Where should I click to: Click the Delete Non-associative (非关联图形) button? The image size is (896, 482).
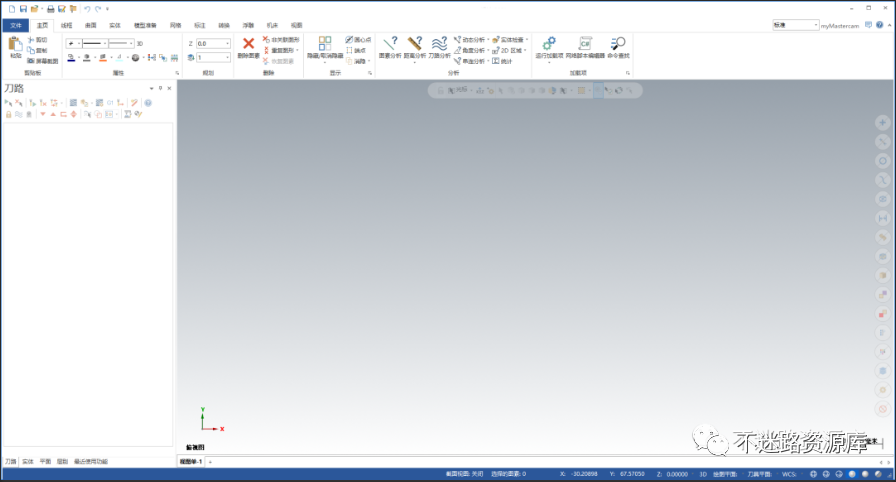[x=281, y=39]
